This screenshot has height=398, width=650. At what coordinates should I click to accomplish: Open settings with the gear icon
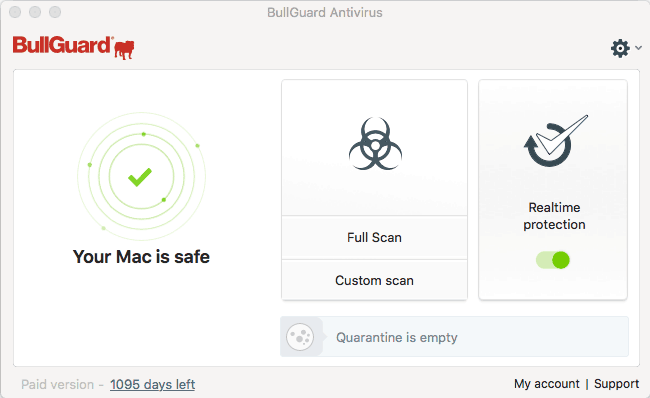[x=620, y=48]
